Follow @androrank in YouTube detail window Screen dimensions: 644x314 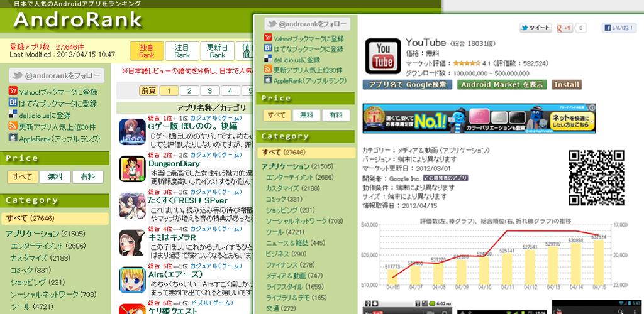pos(307,24)
